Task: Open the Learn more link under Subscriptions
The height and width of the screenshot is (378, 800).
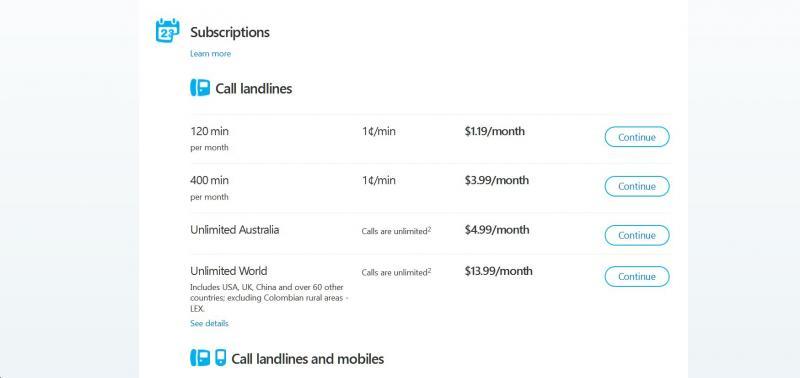Action: (x=210, y=54)
